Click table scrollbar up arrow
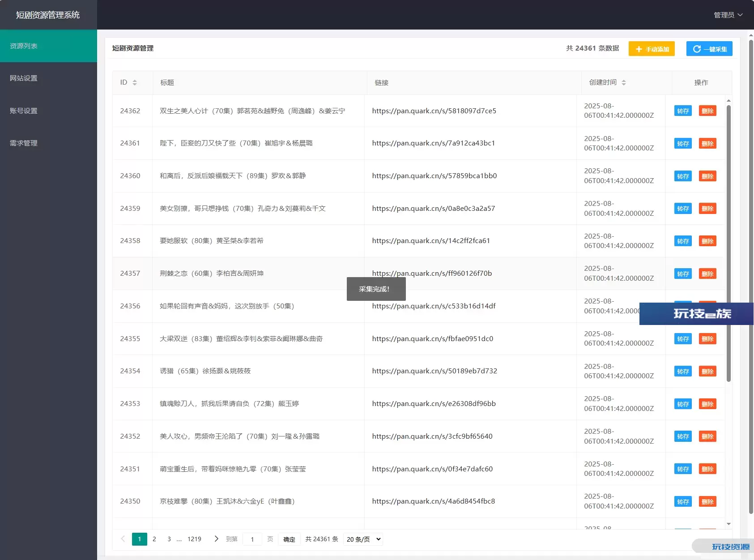This screenshot has width=754, height=560. click(x=728, y=101)
